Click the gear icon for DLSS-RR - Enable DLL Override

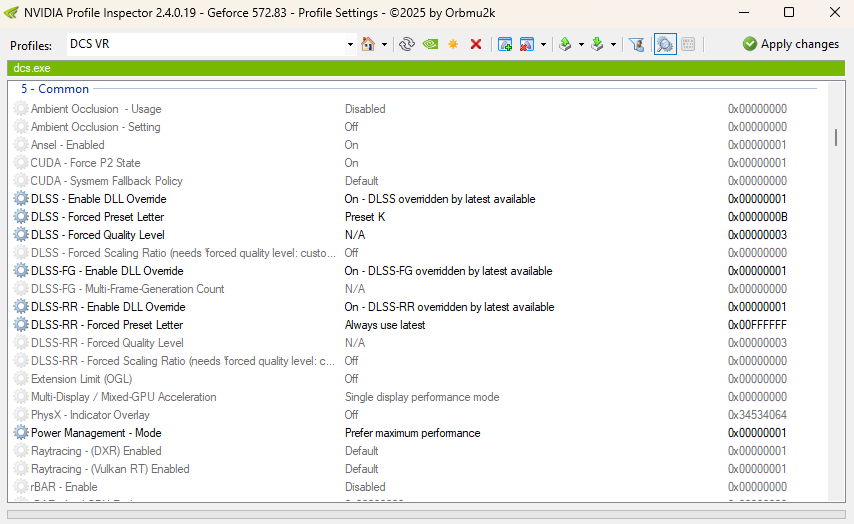coord(21,307)
